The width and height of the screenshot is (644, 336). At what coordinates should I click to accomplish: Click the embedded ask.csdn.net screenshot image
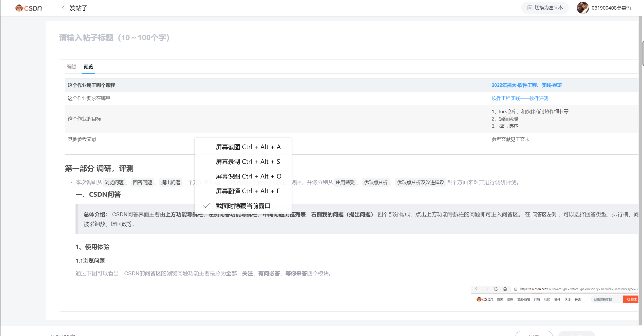[554, 295]
